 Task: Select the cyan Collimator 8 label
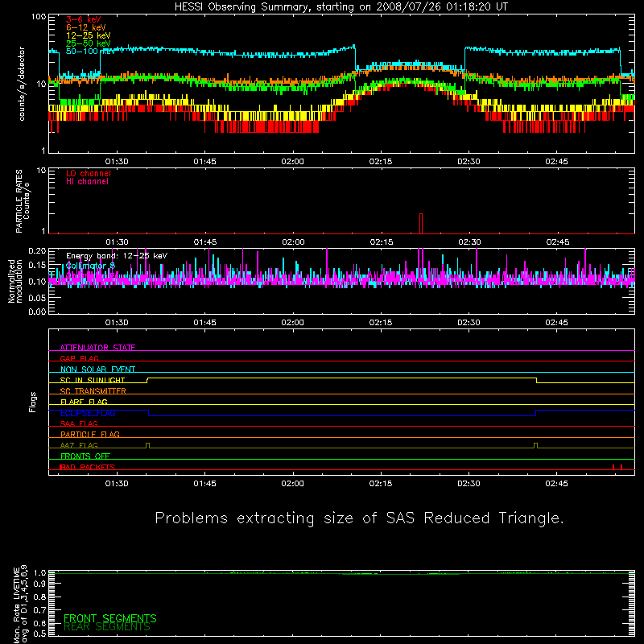90,266
